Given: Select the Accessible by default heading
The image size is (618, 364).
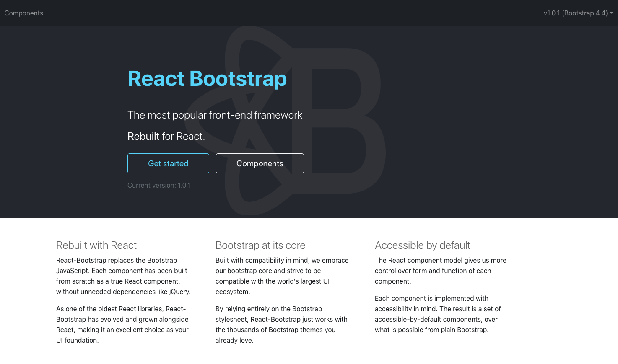Looking at the screenshot, I should pyautogui.click(x=423, y=245).
